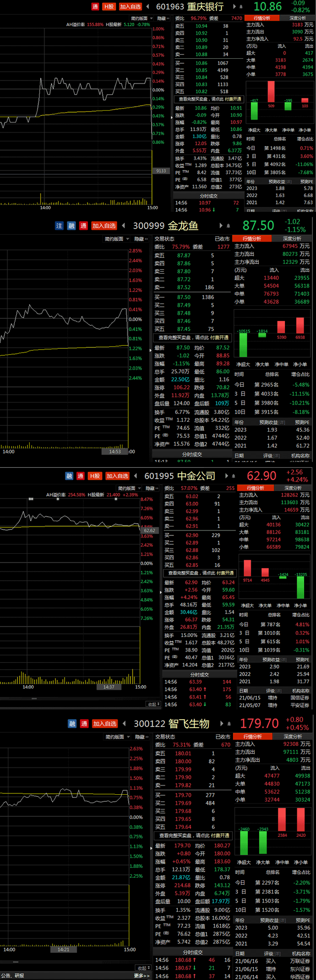Go to next stock after 智飞生物

pos(222,724)
